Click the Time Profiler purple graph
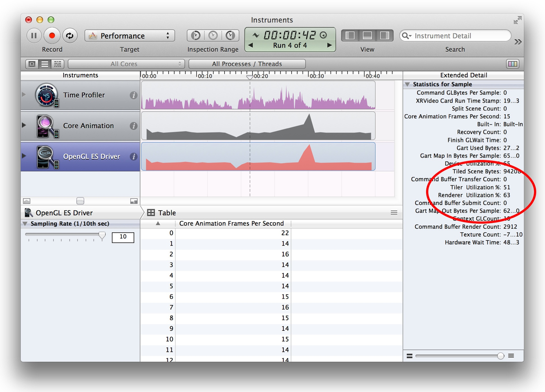This screenshot has width=545, height=392. (x=258, y=95)
